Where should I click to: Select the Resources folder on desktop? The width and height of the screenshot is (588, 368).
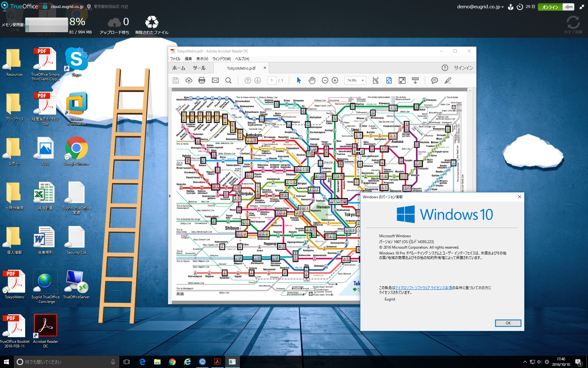pyautogui.click(x=14, y=62)
